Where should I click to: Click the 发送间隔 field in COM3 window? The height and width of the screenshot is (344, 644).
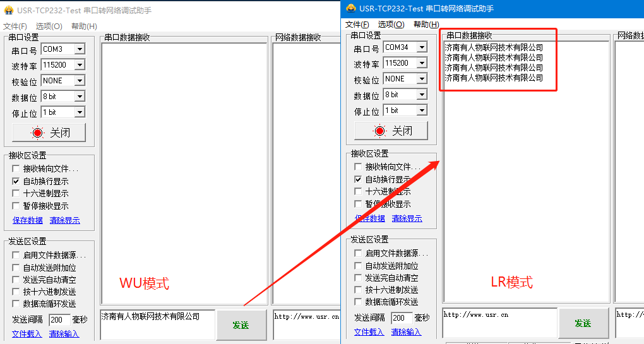click(59, 320)
